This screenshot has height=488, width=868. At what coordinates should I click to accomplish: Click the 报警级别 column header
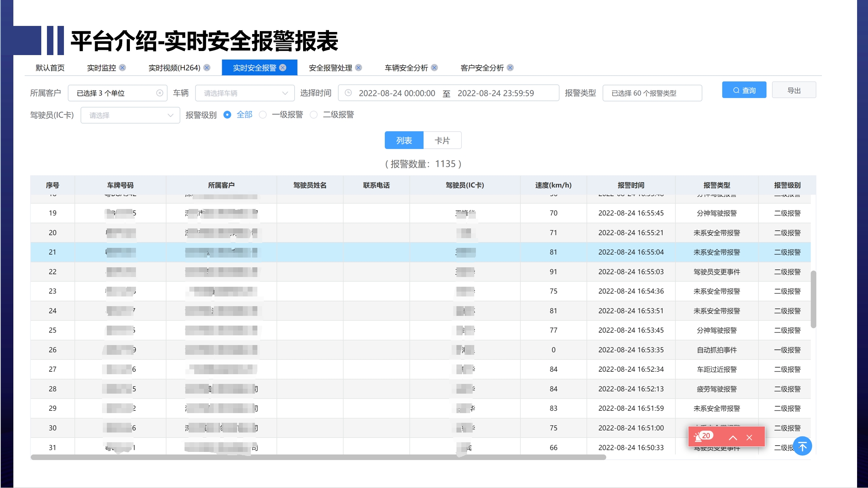(787, 185)
